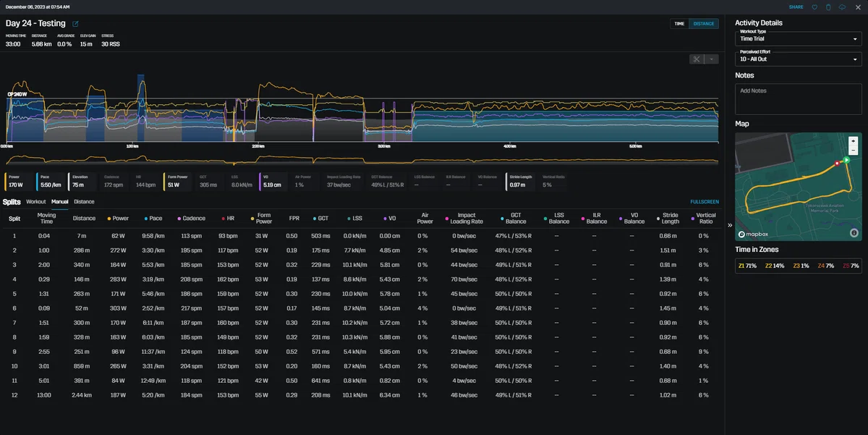Open the Workout Type dropdown
This screenshot has height=435, width=868.
799,36
